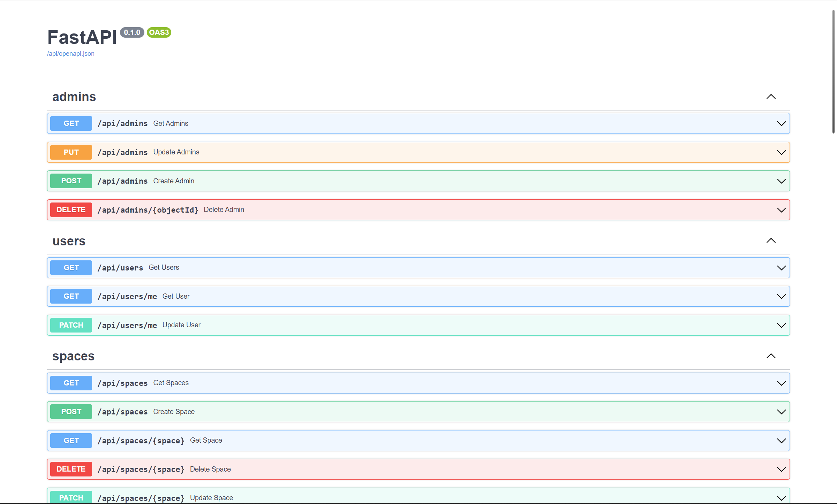
Task: Expand the Create Admin row arrow
Action: click(x=782, y=181)
